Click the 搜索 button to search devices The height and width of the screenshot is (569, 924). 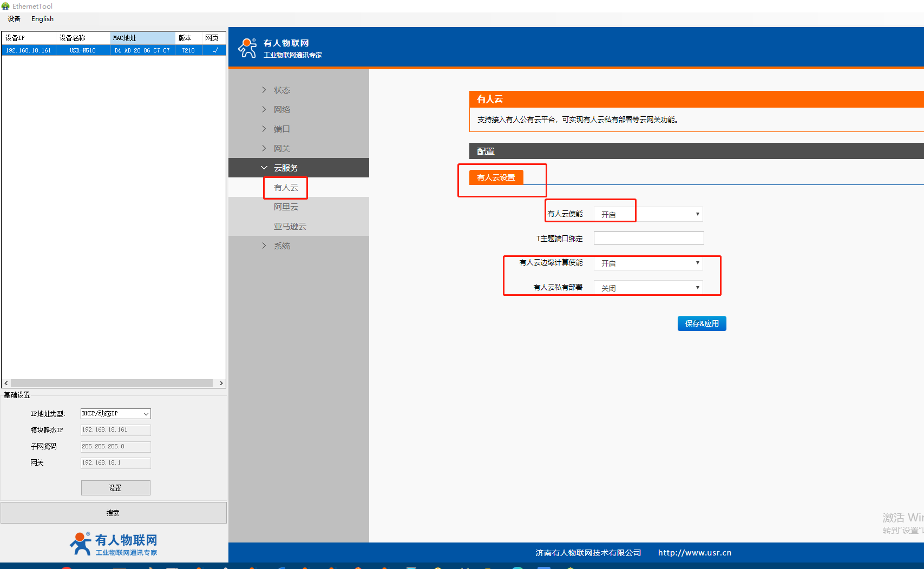(x=114, y=513)
